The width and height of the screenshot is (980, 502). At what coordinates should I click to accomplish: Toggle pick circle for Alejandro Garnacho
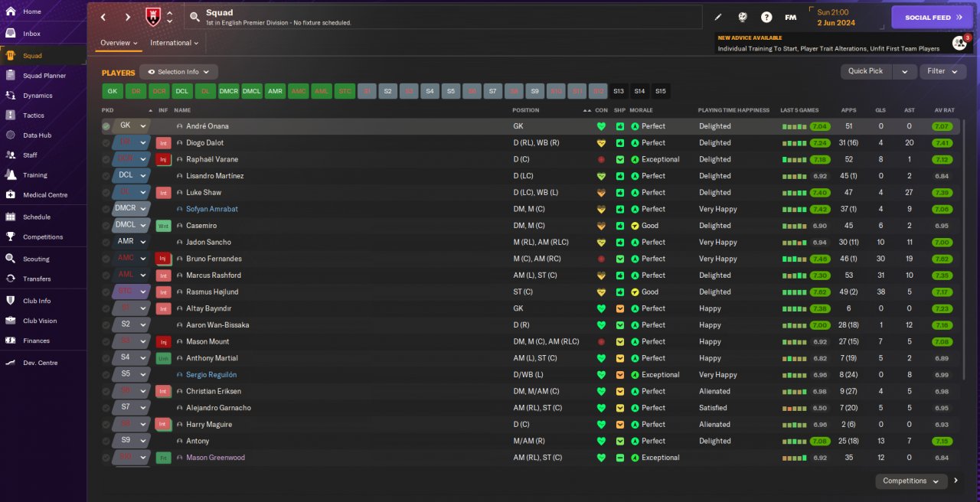[x=106, y=408]
